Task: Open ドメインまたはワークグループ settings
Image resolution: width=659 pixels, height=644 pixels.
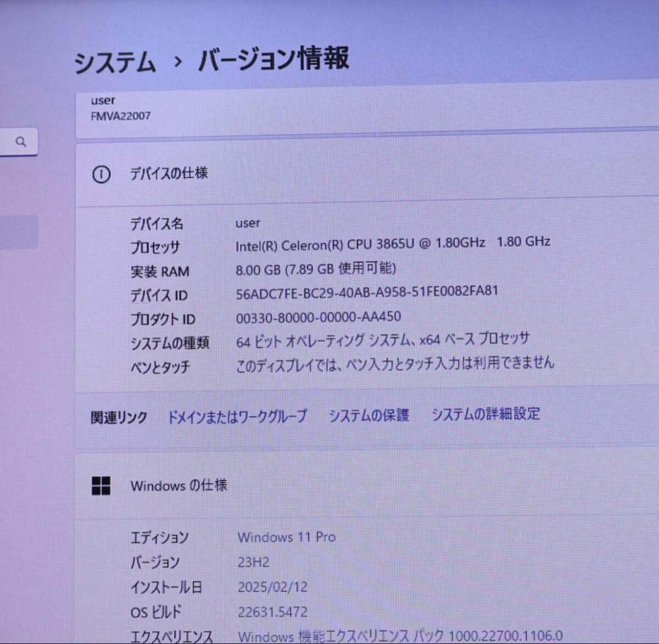Action: [x=238, y=414]
